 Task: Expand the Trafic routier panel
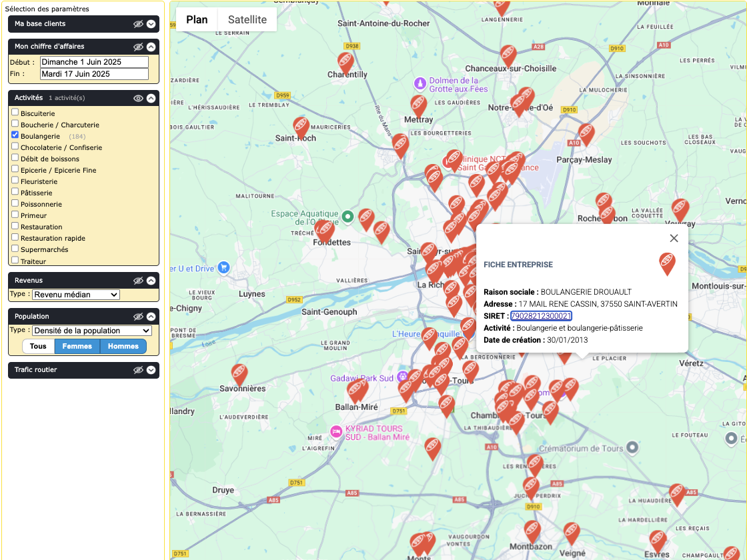[151, 370]
